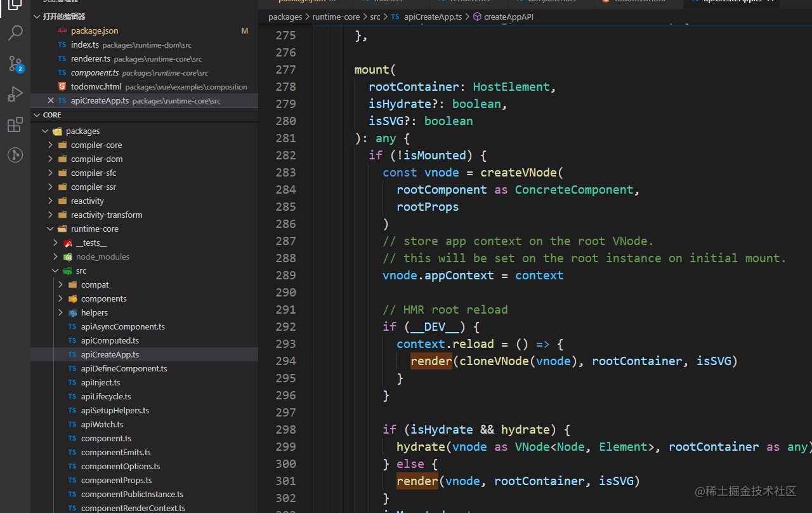812x513 pixels.
Task: Click the packages breadcrumb segment
Action: click(x=285, y=17)
